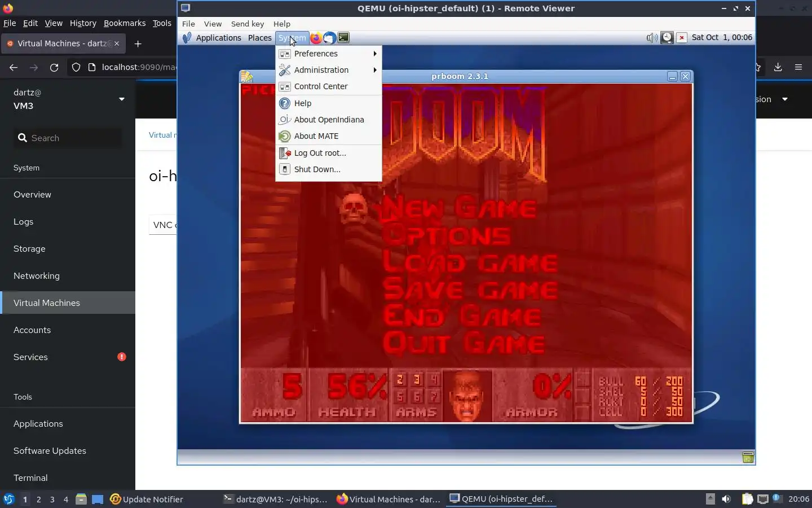Open the Places menu in MATE panel
Viewport: 812px width, 508px height.
tap(260, 38)
